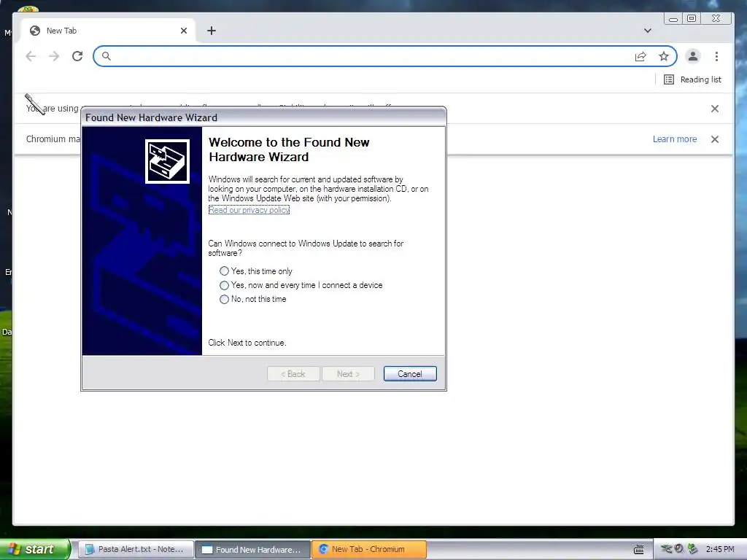Focus the Chromium address bar
Screen dimensions: 747x560
(371, 56)
